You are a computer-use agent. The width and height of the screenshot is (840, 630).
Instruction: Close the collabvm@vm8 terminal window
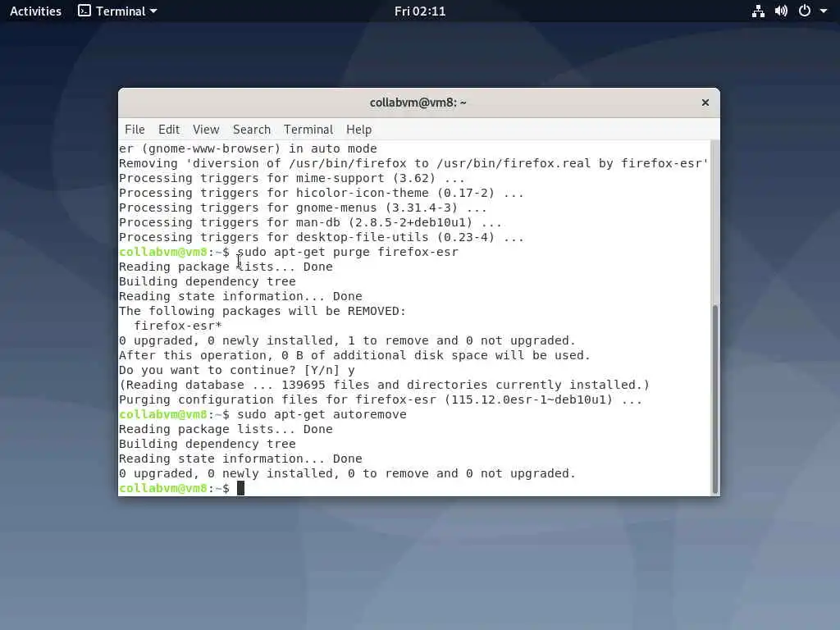[x=705, y=103]
